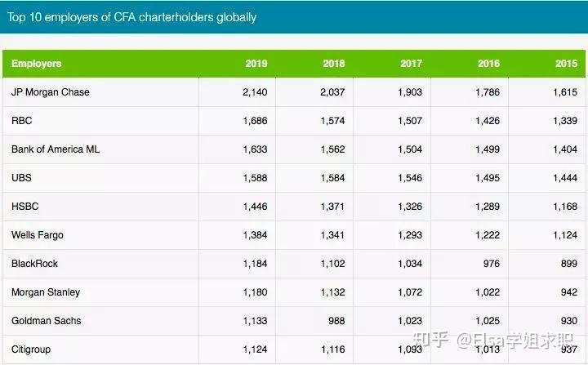This screenshot has height=365, width=588.
Task: Click the Goldman Sachs employer name
Action: [x=46, y=321]
